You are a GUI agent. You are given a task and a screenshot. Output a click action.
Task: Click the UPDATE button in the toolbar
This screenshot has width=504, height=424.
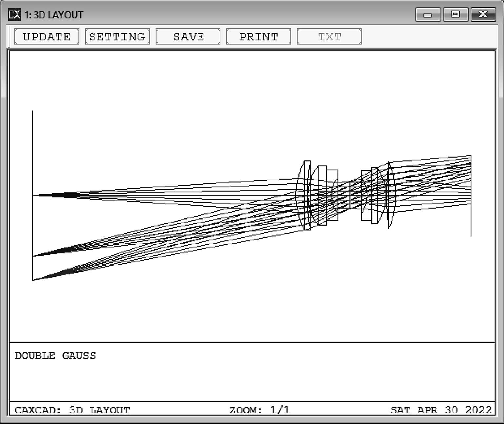coord(47,36)
